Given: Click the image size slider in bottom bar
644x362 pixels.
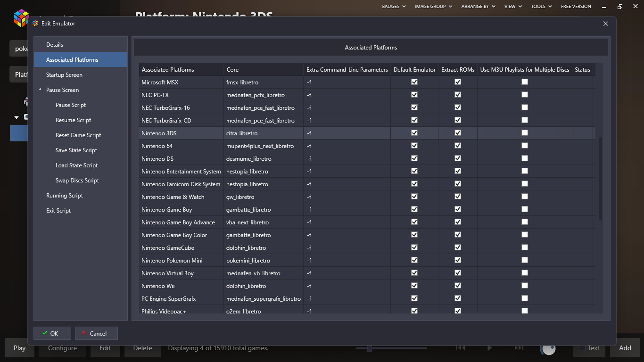Looking at the screenshot, I should pos(391,348).
